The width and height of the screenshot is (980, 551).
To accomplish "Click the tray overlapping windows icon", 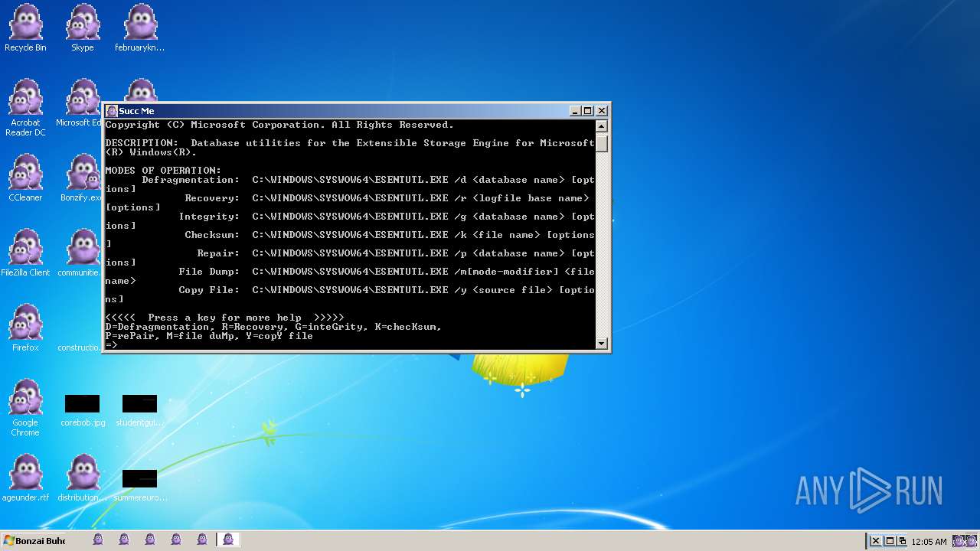I will (901, 541).
